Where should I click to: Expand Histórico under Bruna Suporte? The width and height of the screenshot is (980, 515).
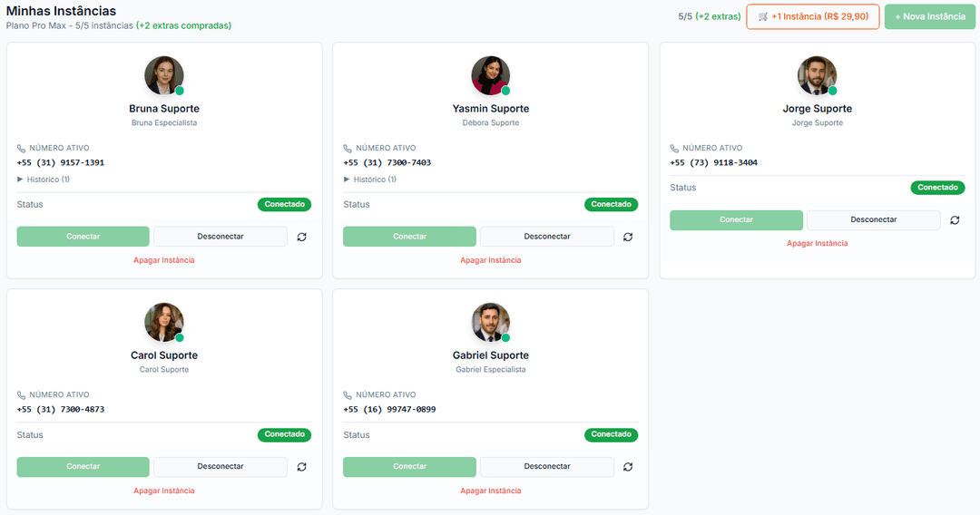click(x=44, y=180)
